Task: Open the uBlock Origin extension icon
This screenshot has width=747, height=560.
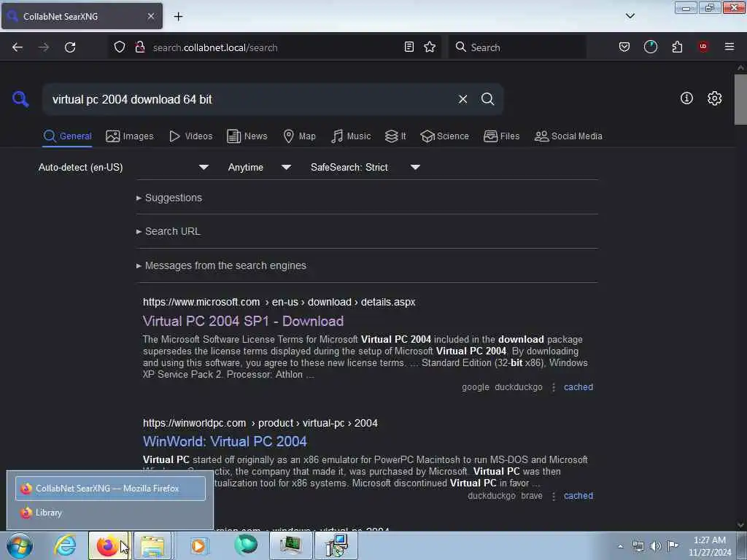Action: click(x=703, y=47)
